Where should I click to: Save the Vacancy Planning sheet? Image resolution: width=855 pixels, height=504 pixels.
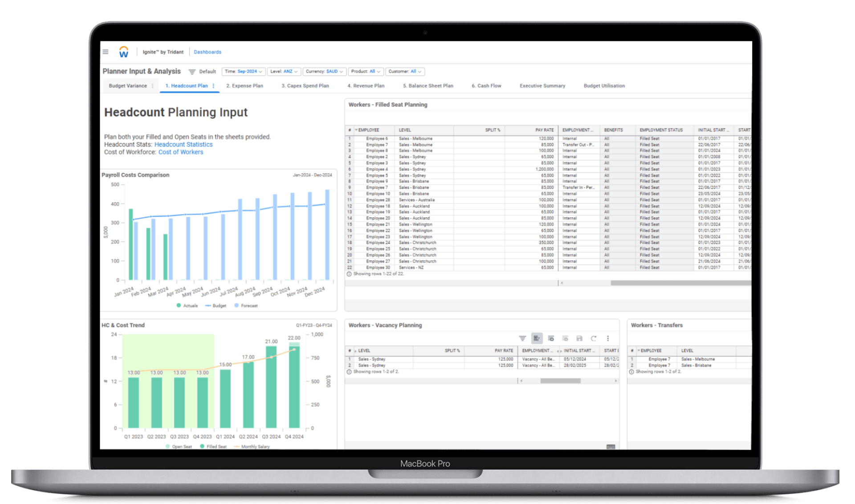[x=579, y=338]
